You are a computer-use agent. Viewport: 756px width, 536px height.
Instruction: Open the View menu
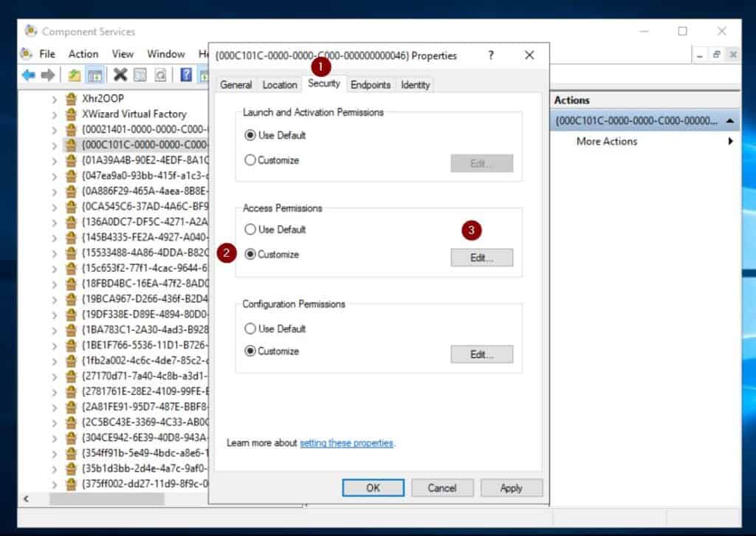click(x=123, y=54)
